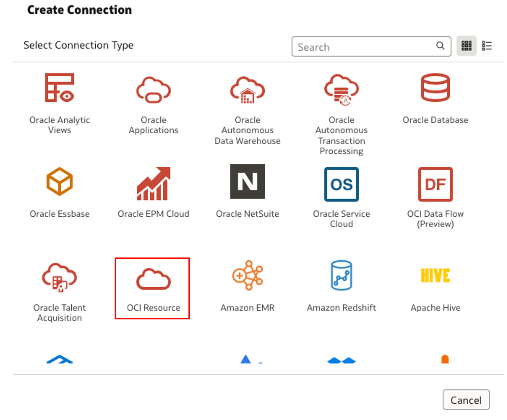Choose the Oracle NetSuite N icon

[x=248, y=182]
